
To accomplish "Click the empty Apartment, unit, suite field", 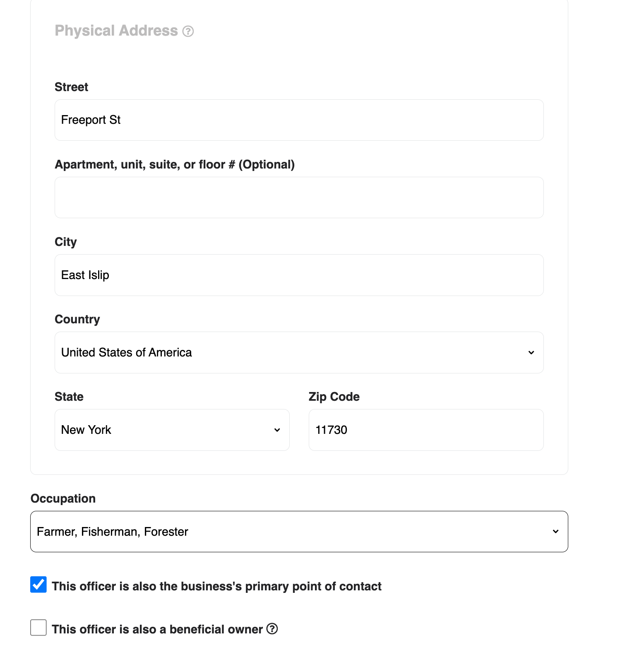I will point(299,197).
